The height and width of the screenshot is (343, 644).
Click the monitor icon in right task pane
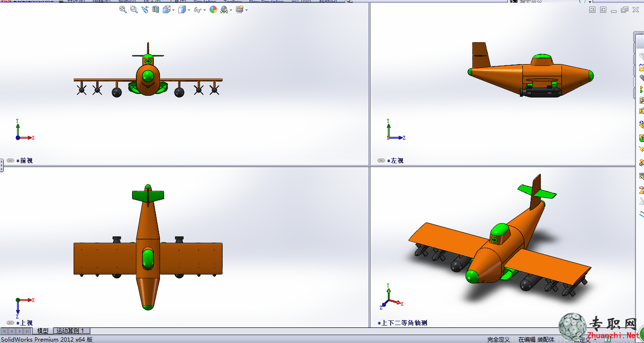point(641,176)
